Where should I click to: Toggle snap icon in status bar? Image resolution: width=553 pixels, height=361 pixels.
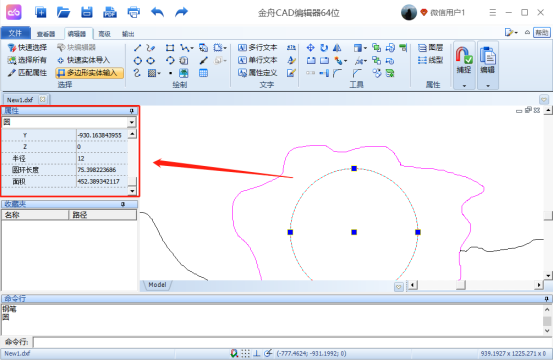pos(234,353)
